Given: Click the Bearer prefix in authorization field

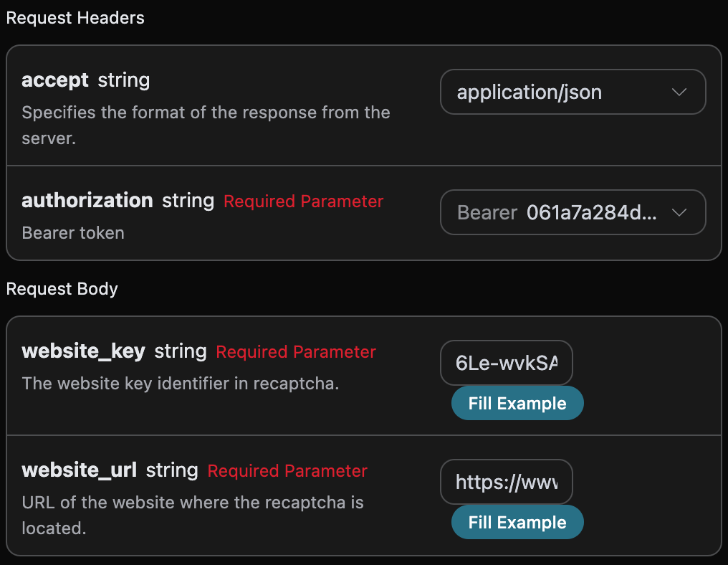Looking at the screenshot, I should (x=487, y=212).
